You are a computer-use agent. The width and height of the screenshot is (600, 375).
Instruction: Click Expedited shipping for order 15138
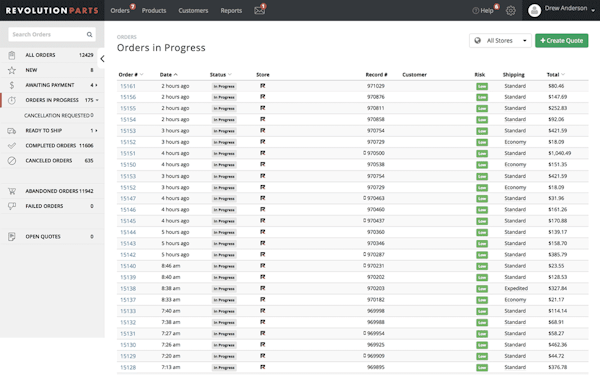click(516, 288)
